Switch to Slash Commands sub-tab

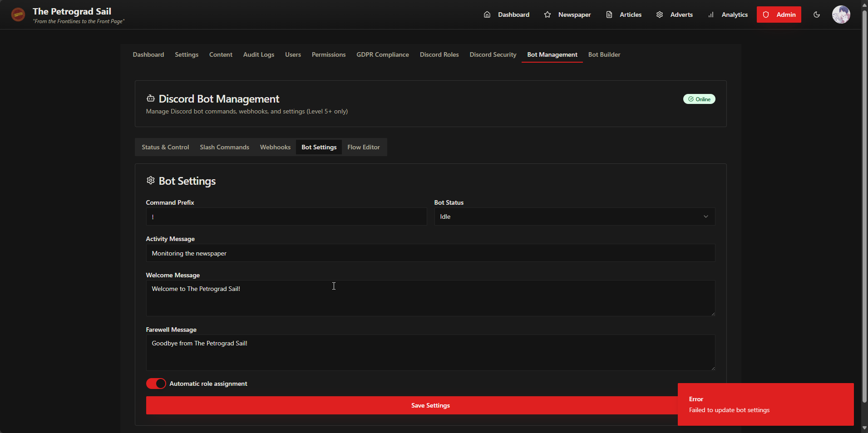pyautogui.click(x=224, y=147)
